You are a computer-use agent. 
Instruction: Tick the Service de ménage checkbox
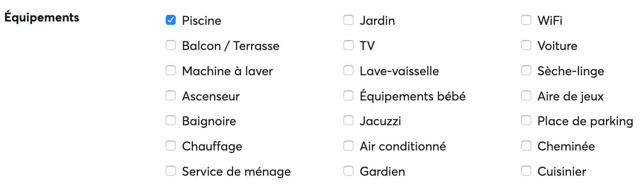coord(171,171)
